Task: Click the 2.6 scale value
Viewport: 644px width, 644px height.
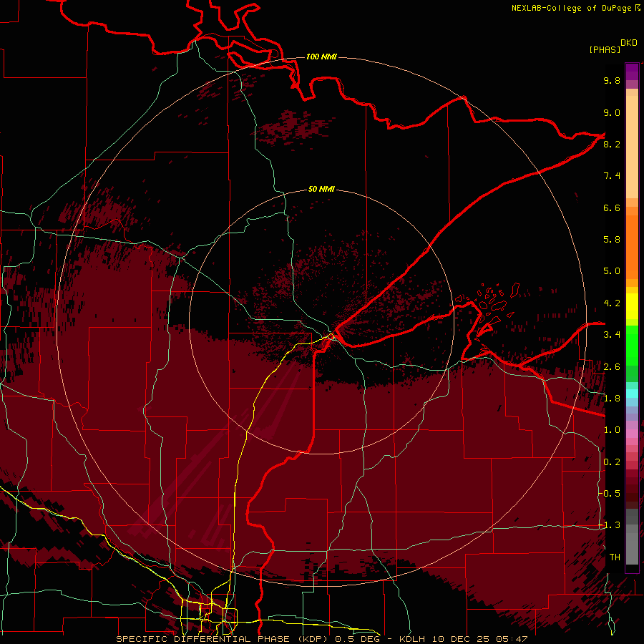Action: pyautogui.click(x=612, y=367)
